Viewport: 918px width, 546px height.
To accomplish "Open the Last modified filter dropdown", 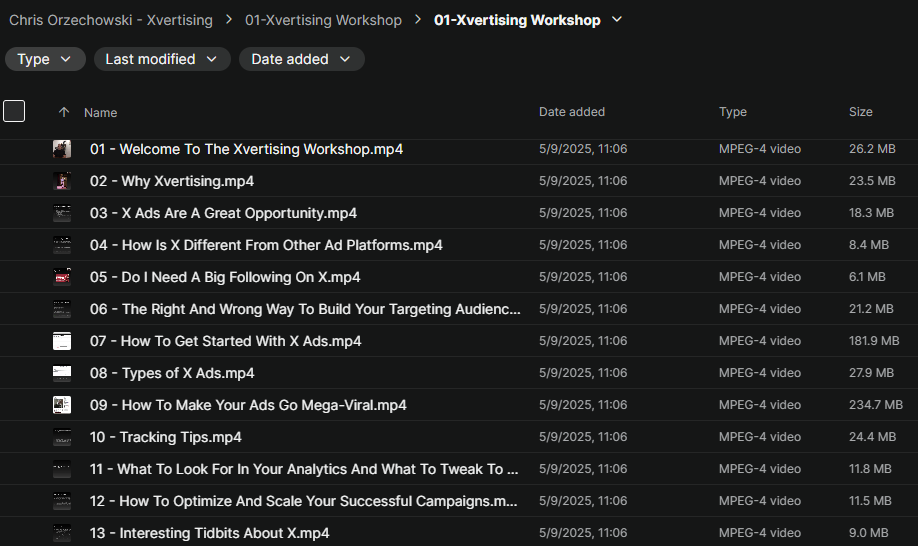I will click(162, 59).
